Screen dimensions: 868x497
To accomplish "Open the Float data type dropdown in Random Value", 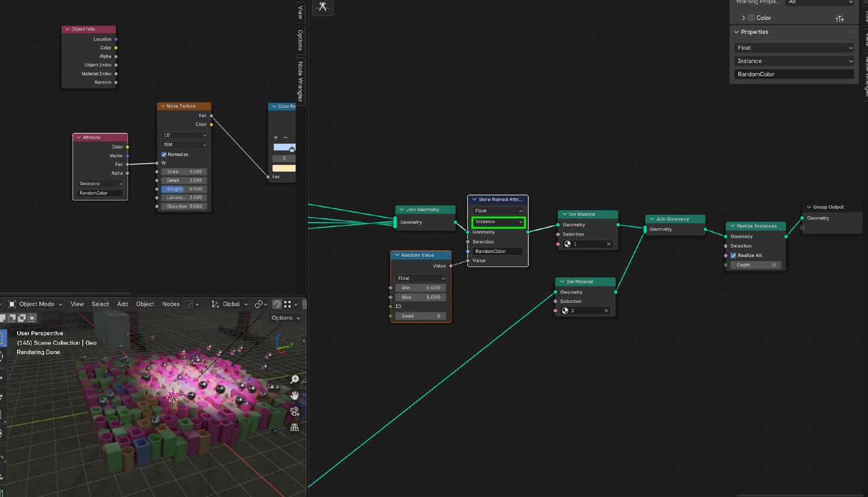I will point(421,278).
